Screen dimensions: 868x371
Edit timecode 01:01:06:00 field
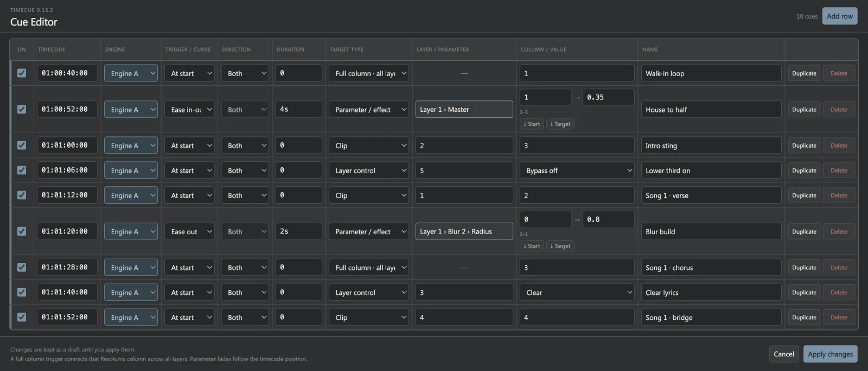[x=67, y=170]
